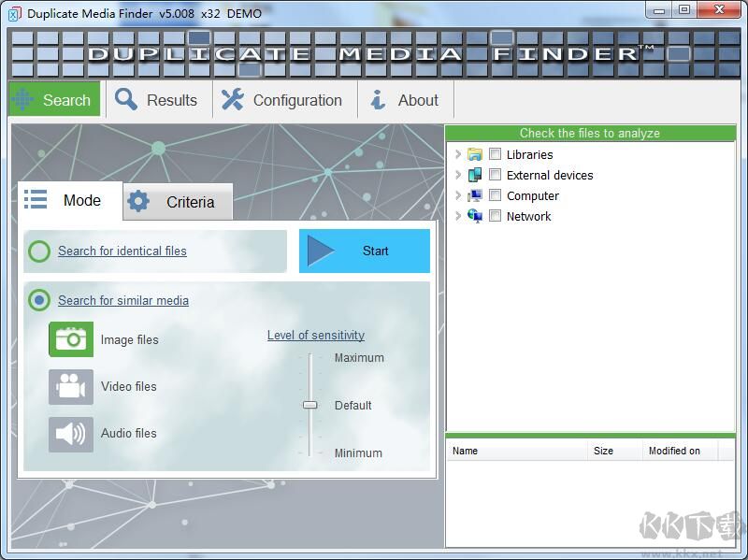This screenshot has width=748, height=560.
Task: Click the Audio files label
Action: [x=129, y=433]
